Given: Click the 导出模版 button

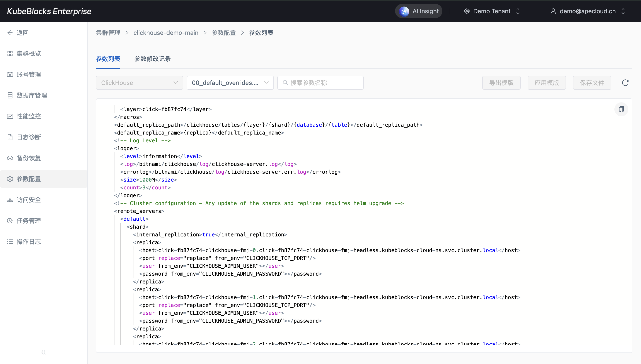Looking at the screenshot, I should 501,83.
